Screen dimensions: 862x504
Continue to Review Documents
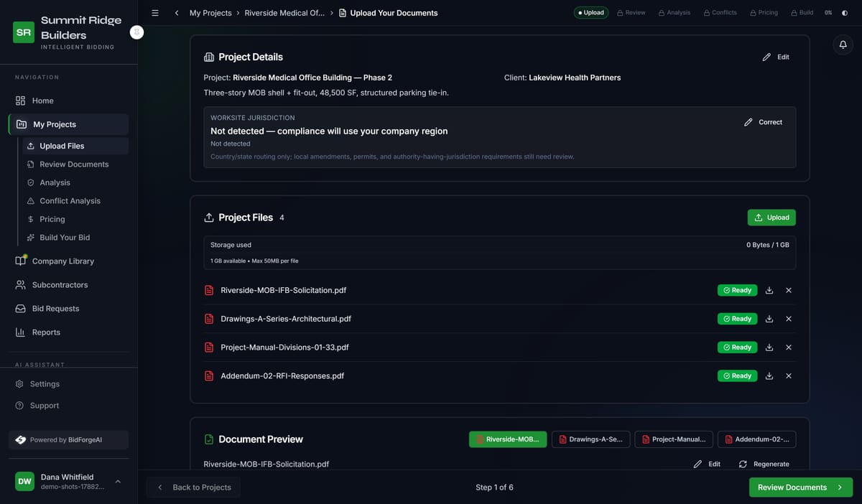pyautogui.click(x=801, y=487)
